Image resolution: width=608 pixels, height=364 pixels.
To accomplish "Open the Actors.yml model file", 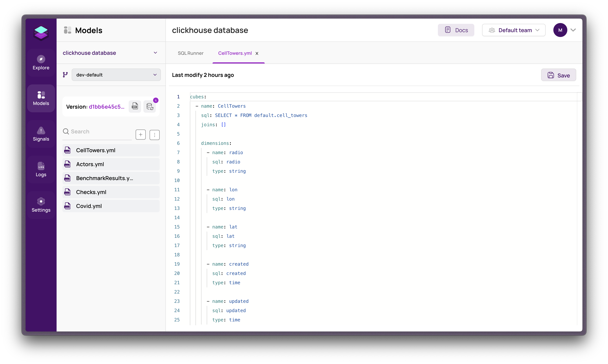I will coord(90,164).
